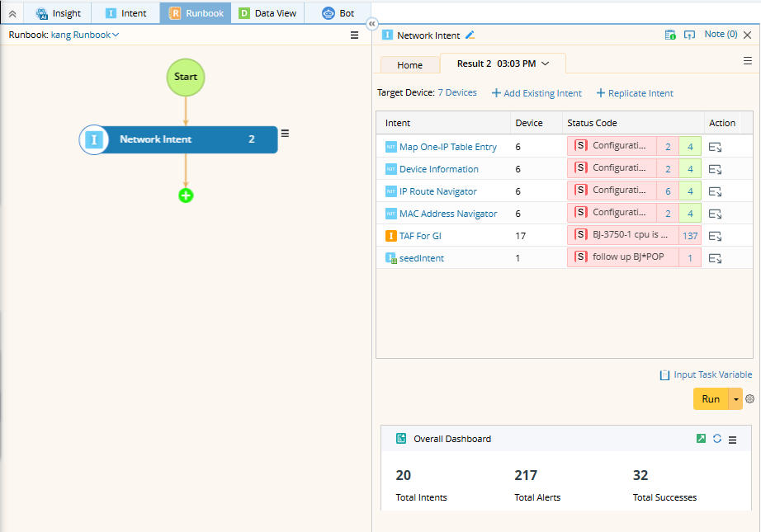Open the 7 Devices link

[457, 92]
